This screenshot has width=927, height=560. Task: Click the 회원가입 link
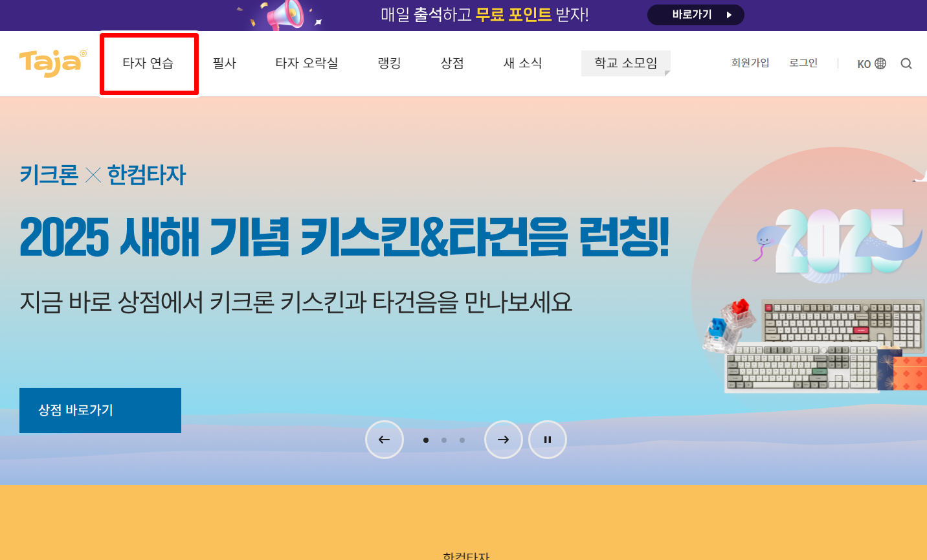point(750,63)
